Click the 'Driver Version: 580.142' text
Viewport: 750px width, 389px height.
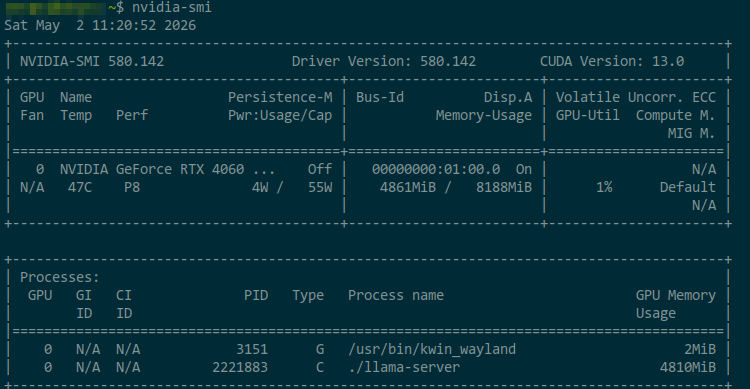pos(384,61)
